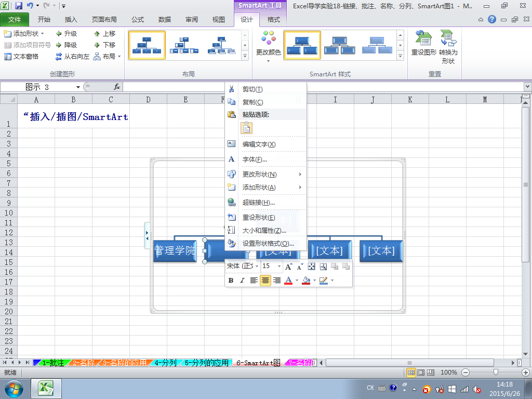This screenshot has height=399, width=532.
Task: Expand the formula bar
Action: (528, 87)
